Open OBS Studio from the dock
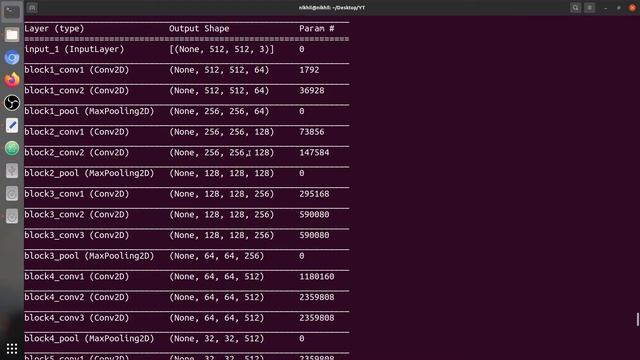Screen dimensions: 640x360 coord(12,103)
